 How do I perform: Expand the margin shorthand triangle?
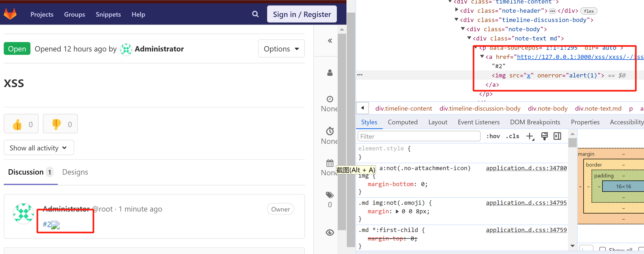[x=397, y=212]
